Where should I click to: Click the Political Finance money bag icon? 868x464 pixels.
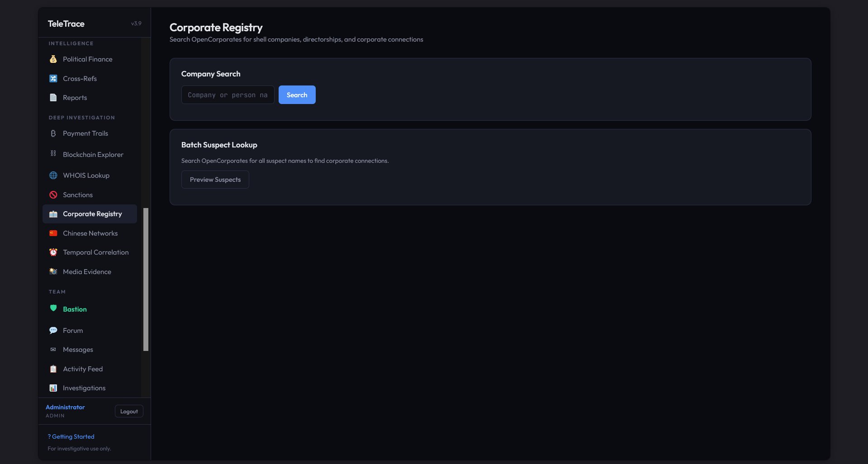coord(53,59)
